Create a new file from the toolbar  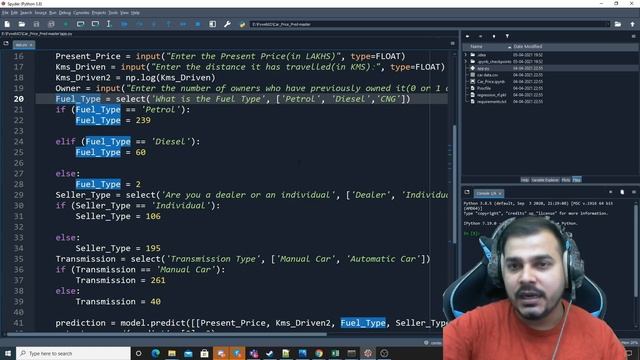pos(7,24)
